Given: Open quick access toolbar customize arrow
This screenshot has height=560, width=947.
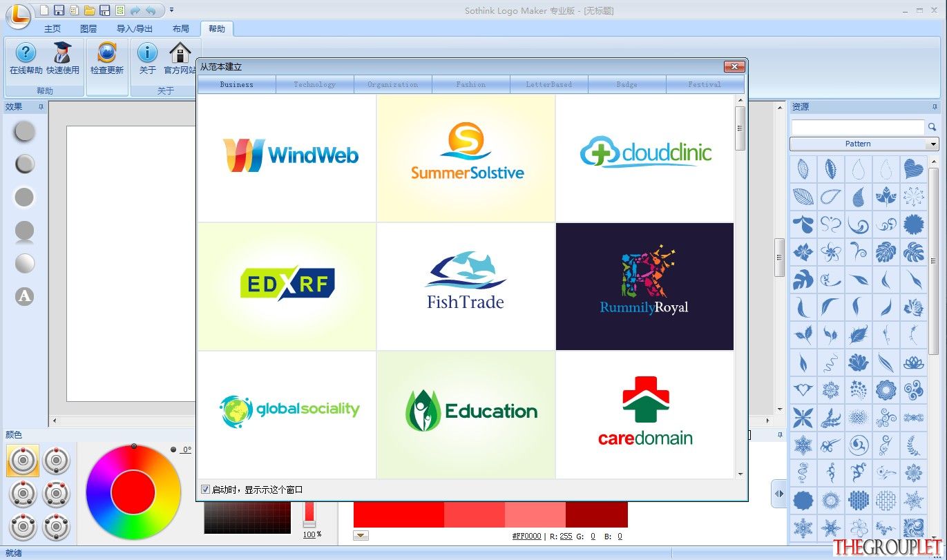Looking at the screenshot, I should click(172, 10).
